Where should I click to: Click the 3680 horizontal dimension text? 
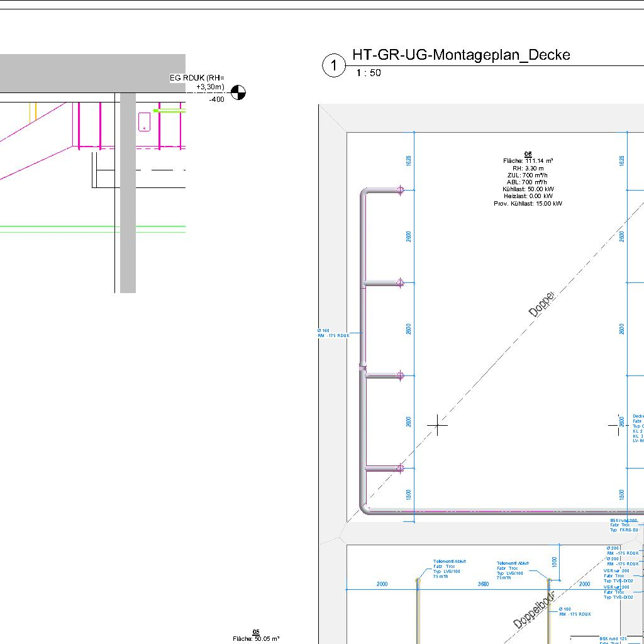click(483, 584)
